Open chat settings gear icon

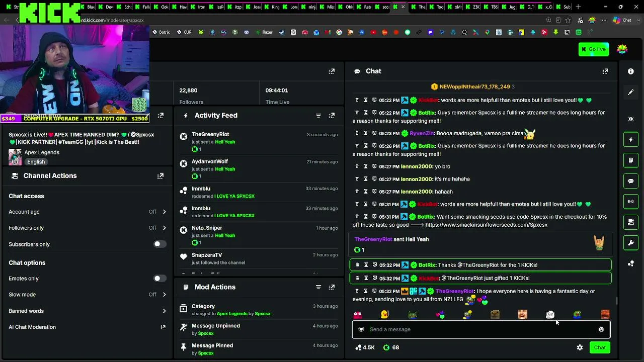[x=580, y=347]
